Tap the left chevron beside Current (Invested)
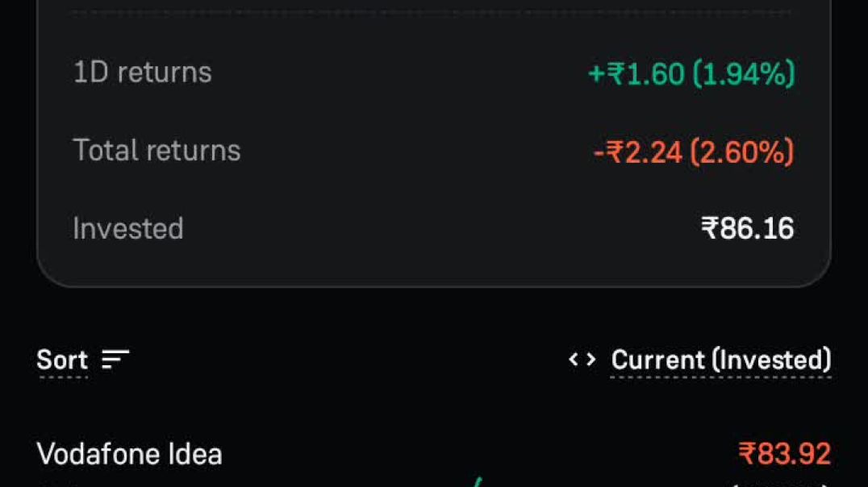This screenshot has height=487, width=868. coord(574,360)
